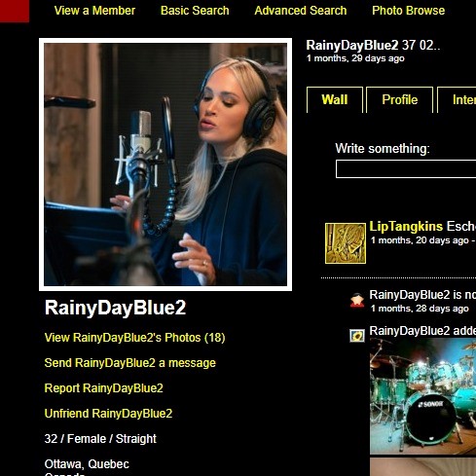The image size is (476, 476).
Task: Send RainyDayBlue2 a message
Action: (x=129, y=363)
